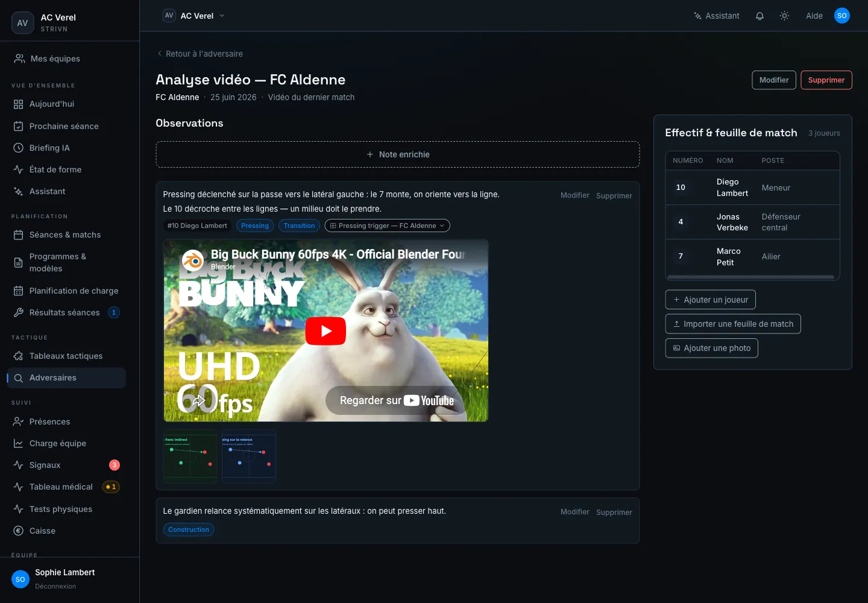
Task: Click the Présences user-check icon
Action: click(x=19, y=421)
